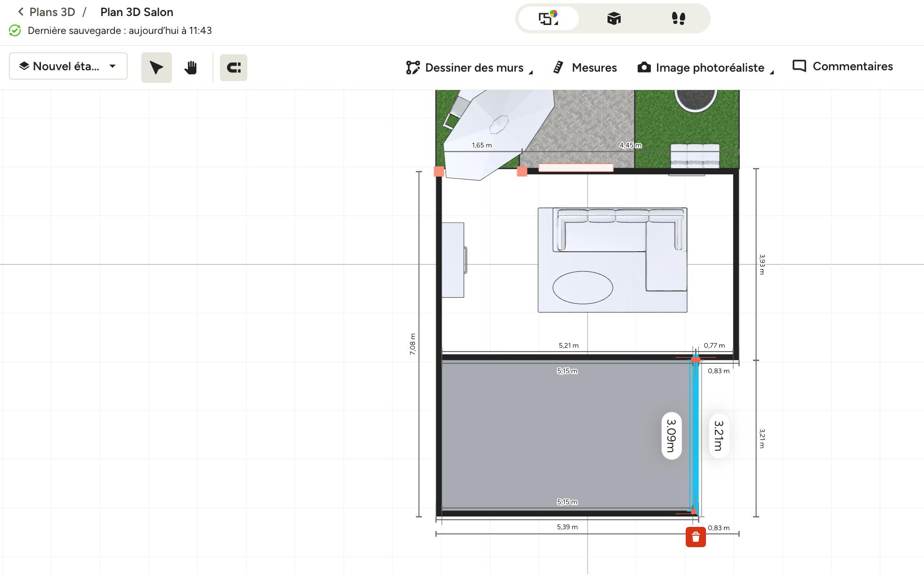Select the hand pan tool

click(190, 68)
